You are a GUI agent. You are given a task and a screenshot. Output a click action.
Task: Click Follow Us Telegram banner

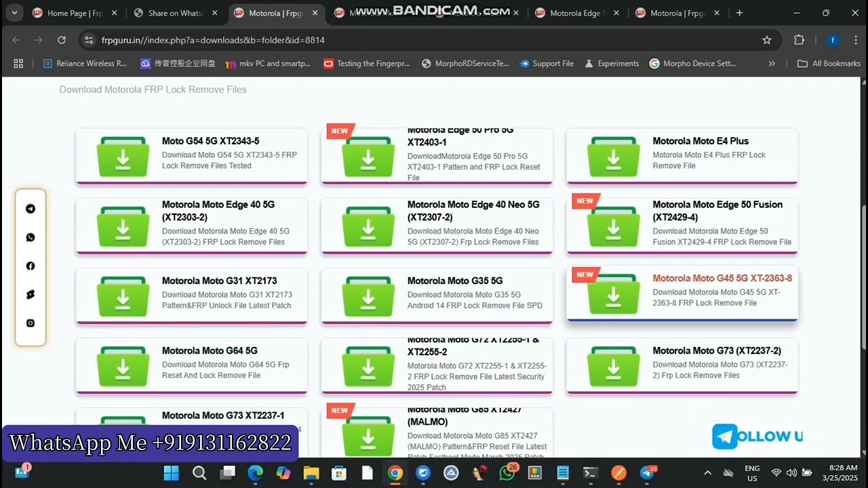(x=757, y=436)
